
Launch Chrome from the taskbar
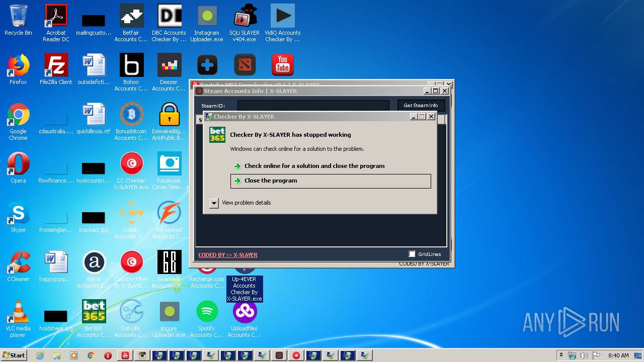(x=91, y=355)
